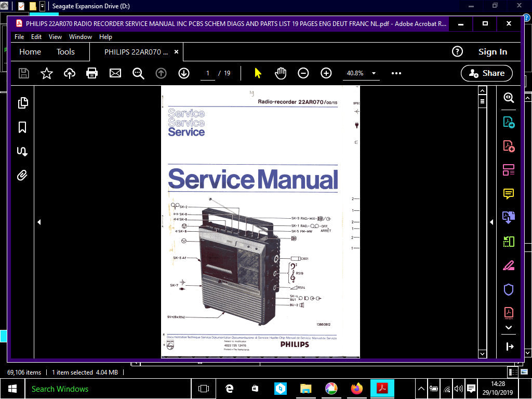Print the service manual document
The image size is (532, 399).
(x=92, y=73)
